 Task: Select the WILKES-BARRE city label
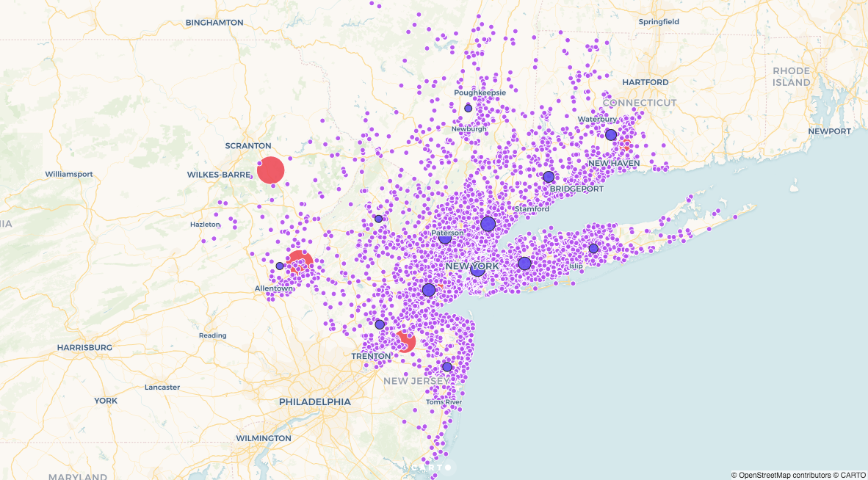[219, 175]
